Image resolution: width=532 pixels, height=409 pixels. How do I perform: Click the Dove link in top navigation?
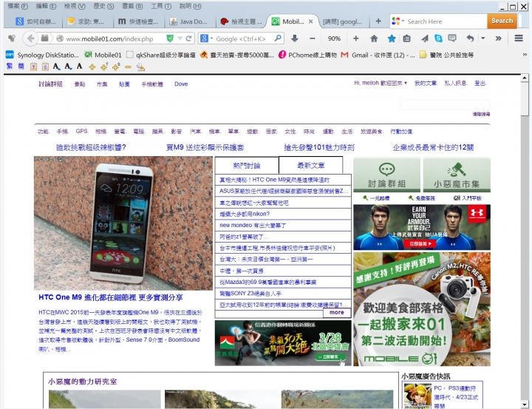[181, 84]
